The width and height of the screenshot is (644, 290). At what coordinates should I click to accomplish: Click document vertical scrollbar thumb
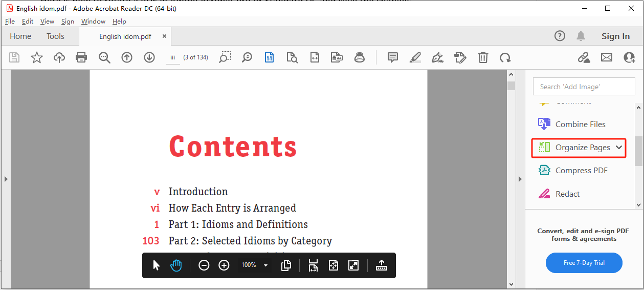click(511, 86)
